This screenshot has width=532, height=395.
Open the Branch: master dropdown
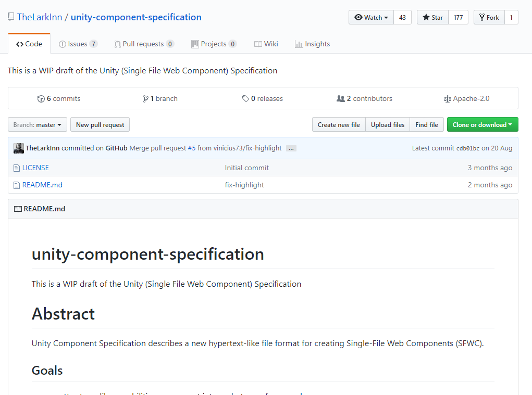(x=38, y=125)
